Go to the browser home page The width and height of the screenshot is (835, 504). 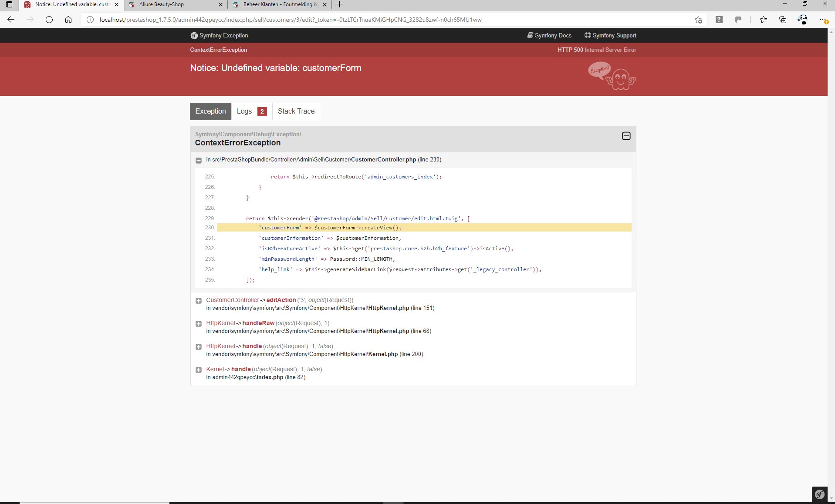pos(68,20)
